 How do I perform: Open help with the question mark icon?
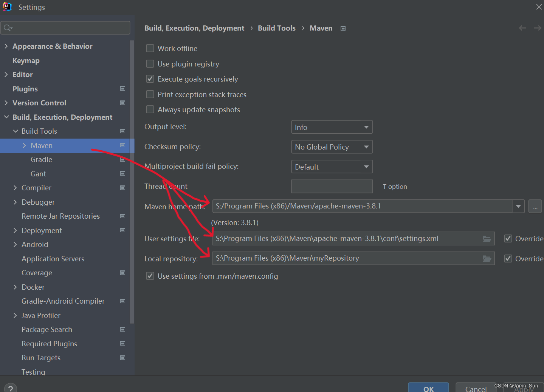11,388
